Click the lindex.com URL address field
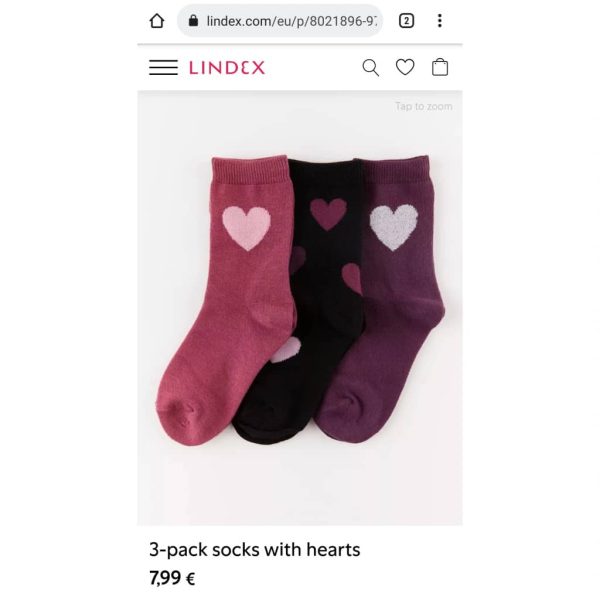Image resolution: width=600 pixels, height=600 pixels. click(x=280, y=21)
